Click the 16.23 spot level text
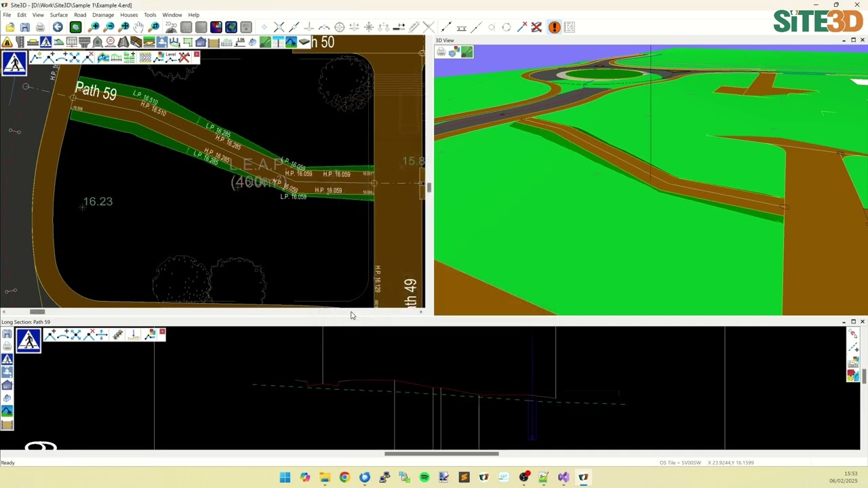868x488 pixels. click(98, 201)
